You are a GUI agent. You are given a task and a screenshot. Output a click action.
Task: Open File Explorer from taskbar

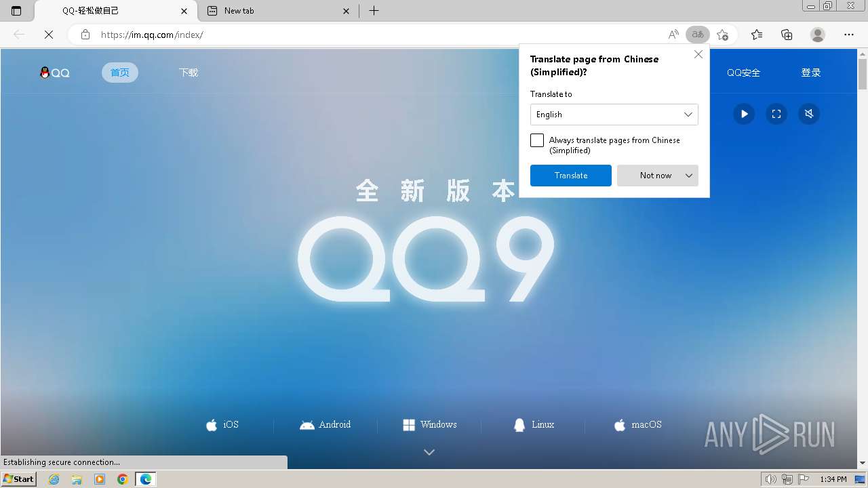(x=77, y=479)
